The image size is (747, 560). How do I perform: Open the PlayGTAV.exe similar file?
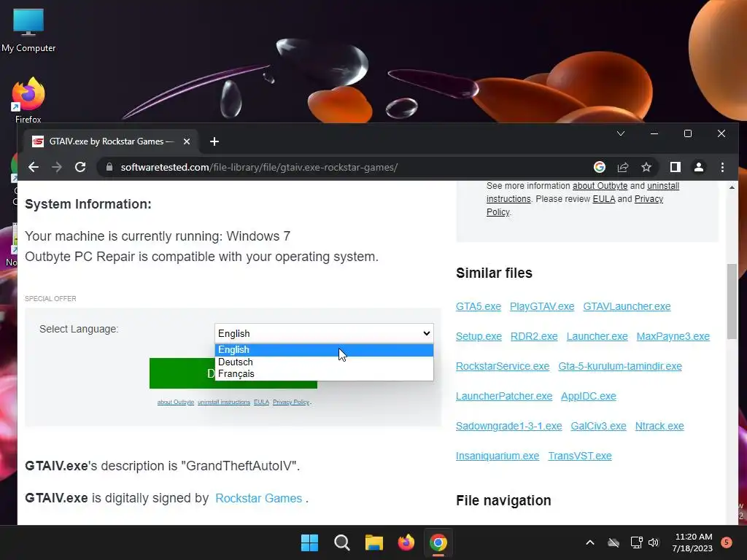[542, 306]
